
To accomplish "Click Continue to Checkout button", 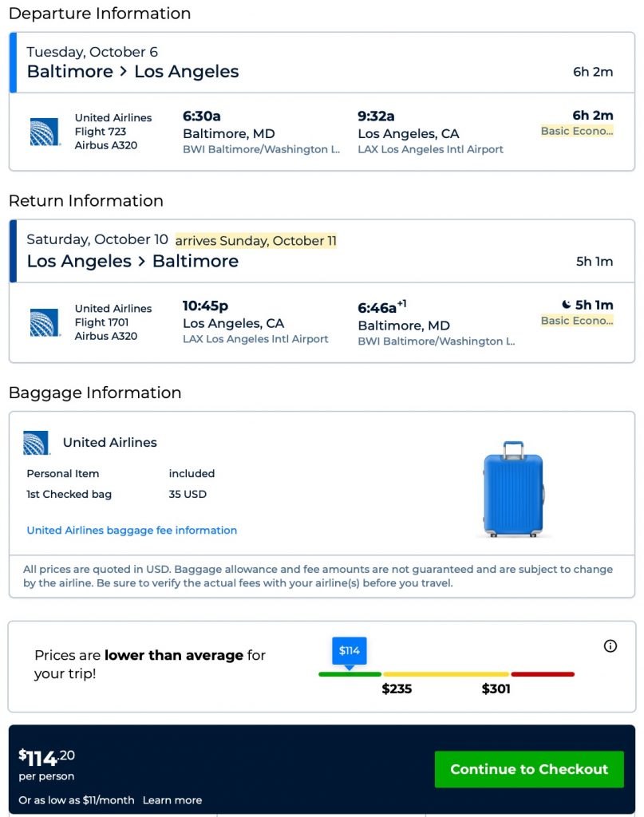I will [x=529, y=769].
